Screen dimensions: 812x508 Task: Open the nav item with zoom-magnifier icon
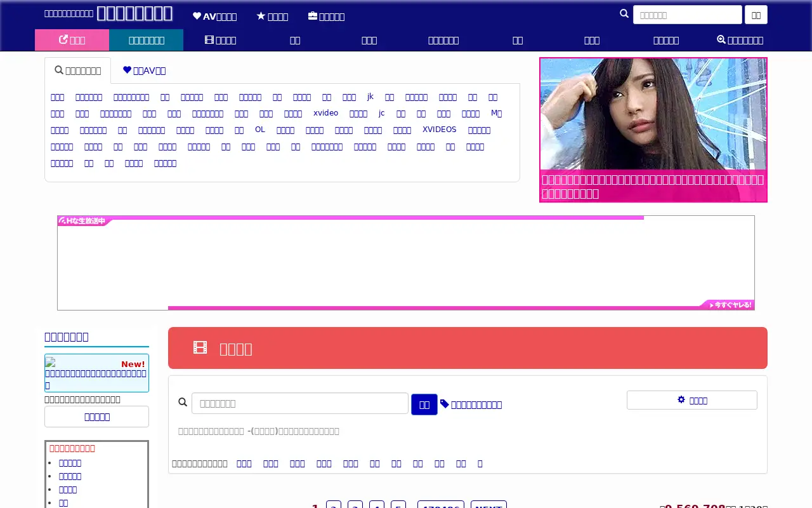[740, 40]
